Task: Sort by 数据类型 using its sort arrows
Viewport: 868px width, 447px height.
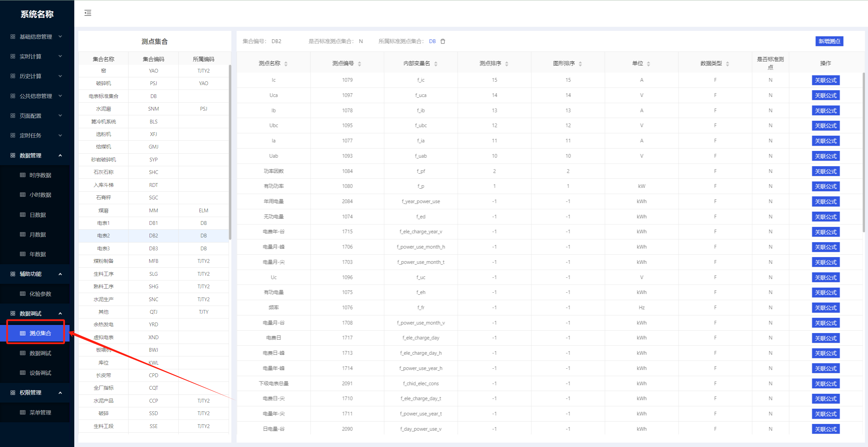Action: click(728, 64)
